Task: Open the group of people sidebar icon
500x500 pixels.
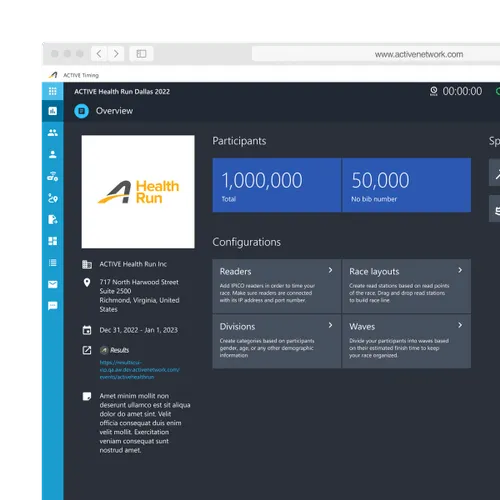Action: [x=53, y=133]
